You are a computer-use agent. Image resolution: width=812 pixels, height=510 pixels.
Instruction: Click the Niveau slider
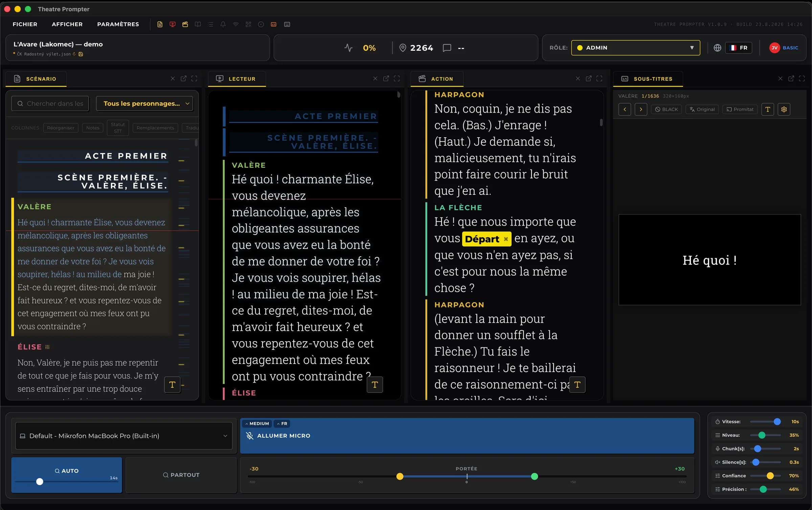click(765, 435)
